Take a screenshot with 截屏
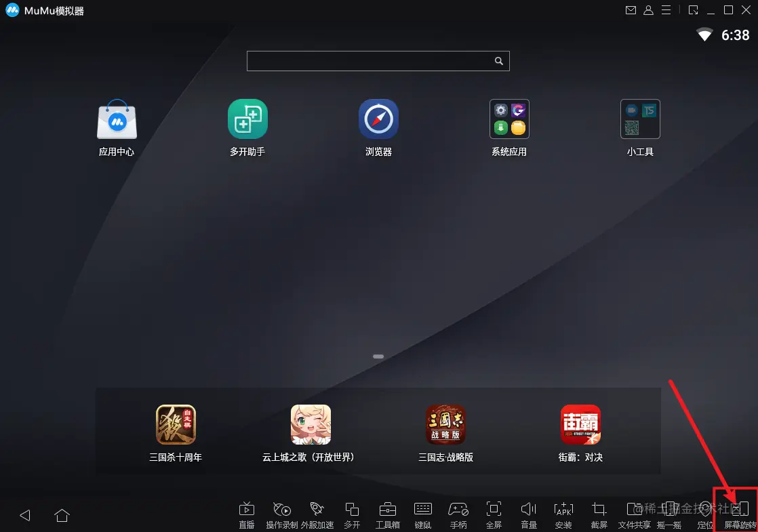The height and width of the screenshot is (532, 758). tap(599, 515)
